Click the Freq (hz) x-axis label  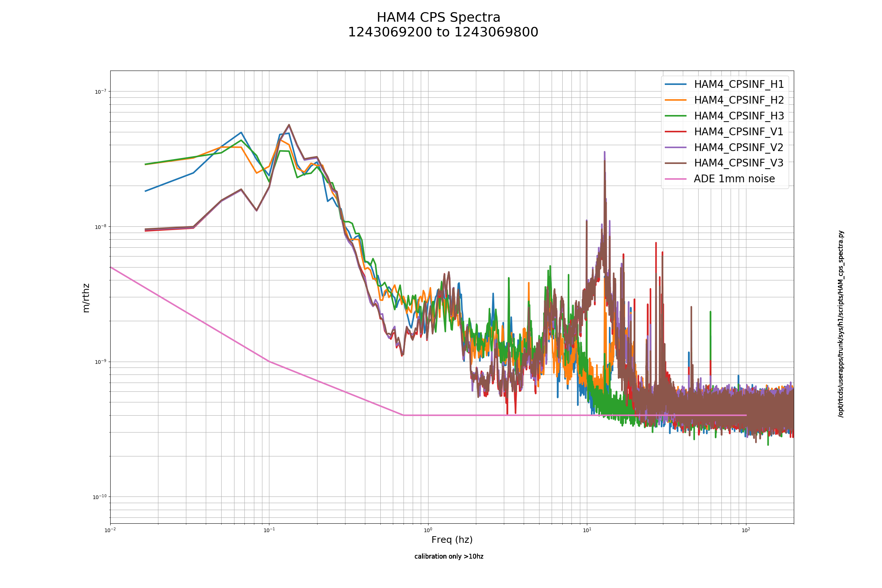click(x=452, y=540)
